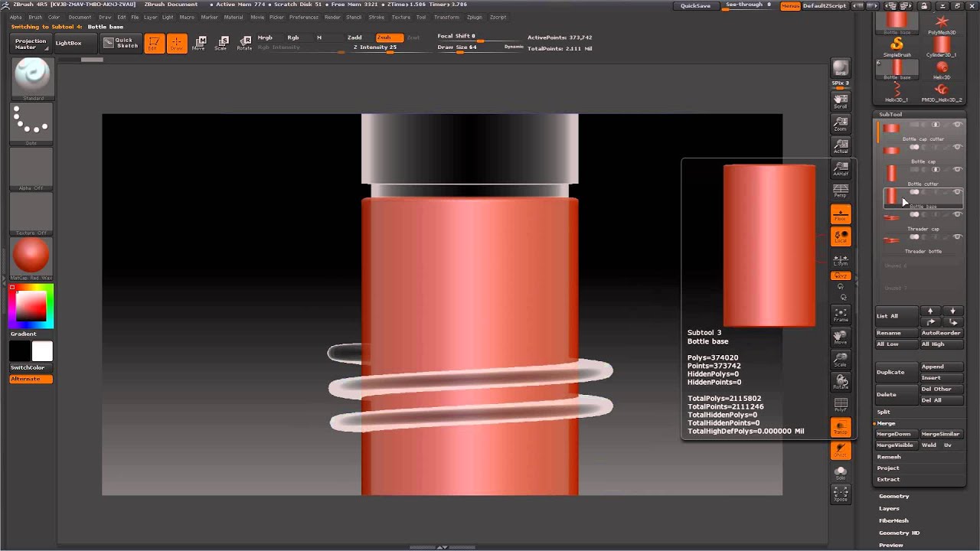The image size is (980, 551).
Task: Open the Dots stroke selector
Action: click(x=32, y=124)
